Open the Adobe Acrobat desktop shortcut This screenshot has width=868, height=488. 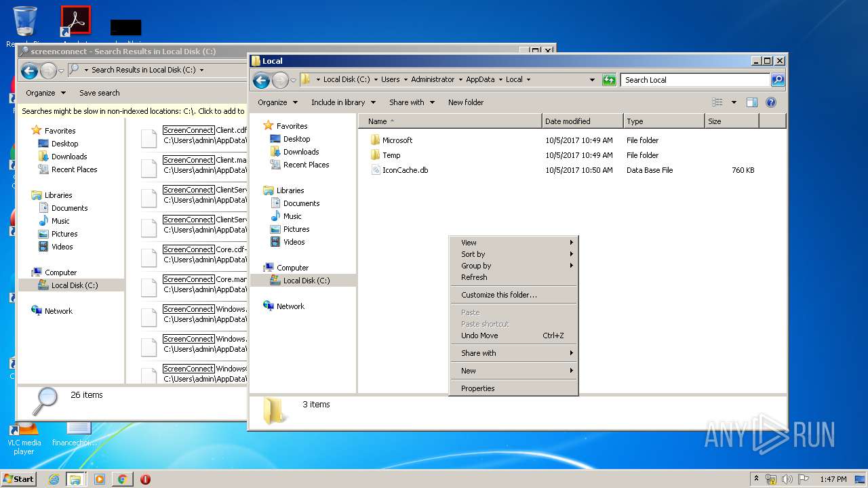pyautogui.click(x=75, y=22)
